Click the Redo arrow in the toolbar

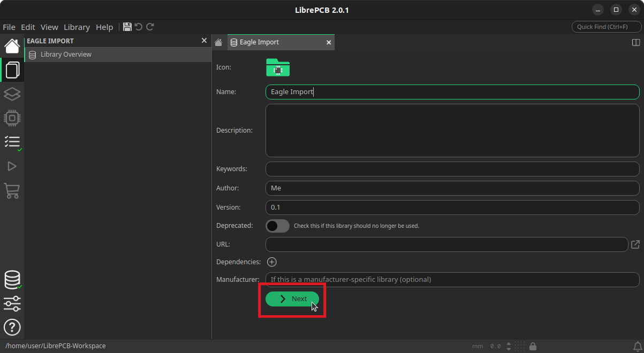150,27
